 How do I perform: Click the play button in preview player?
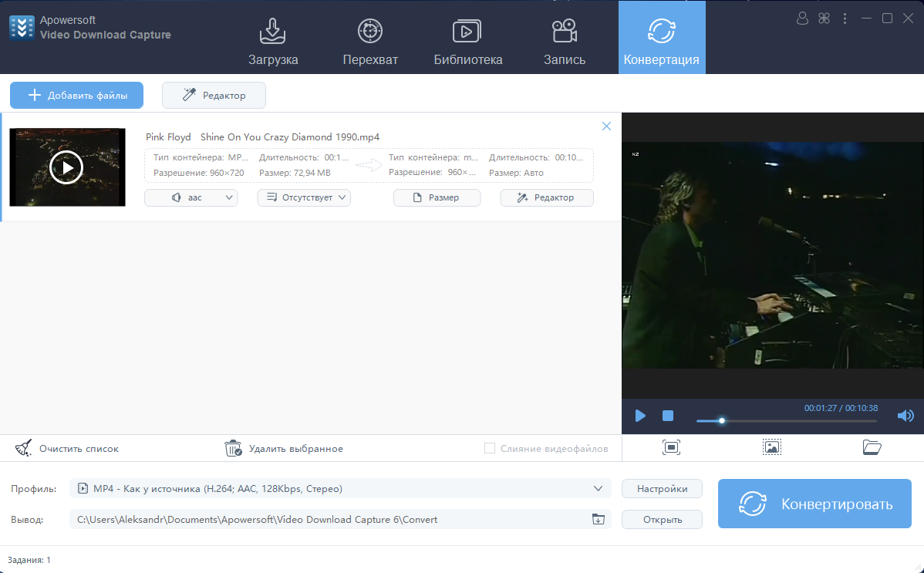[x=640, y=416]
